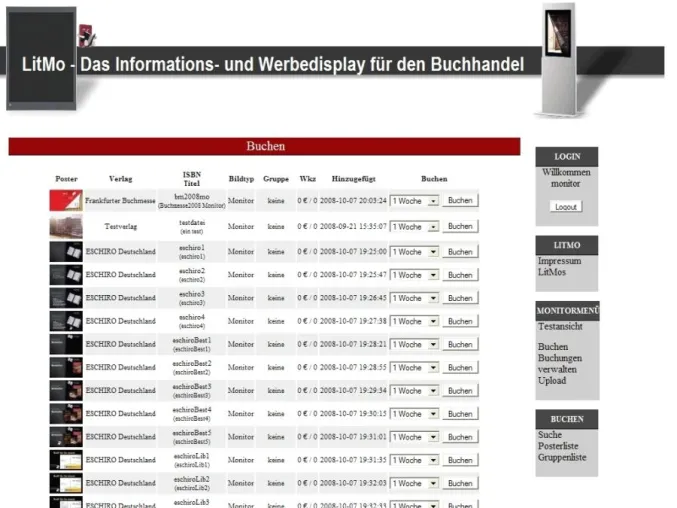Expand duration dropdown for eschiroBest1 row

(414, 344)
